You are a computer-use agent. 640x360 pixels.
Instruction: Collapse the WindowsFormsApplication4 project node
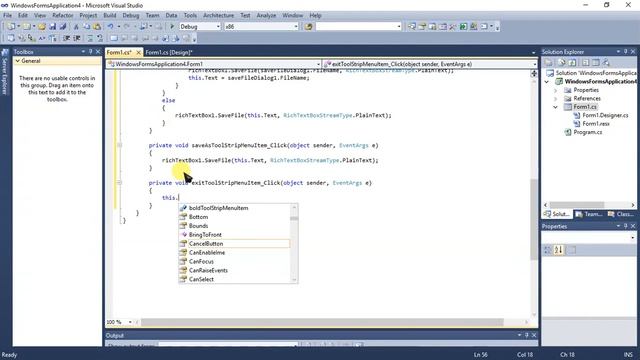(547, 82)
